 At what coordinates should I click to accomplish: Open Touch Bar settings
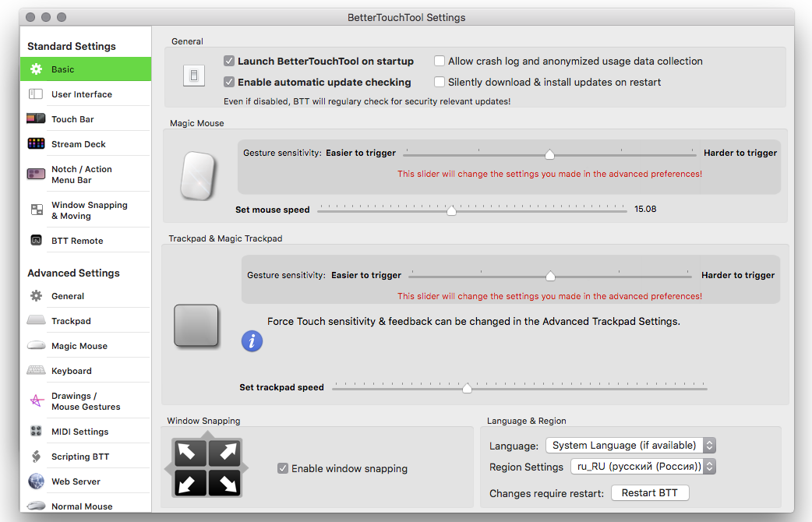point(86,118)
